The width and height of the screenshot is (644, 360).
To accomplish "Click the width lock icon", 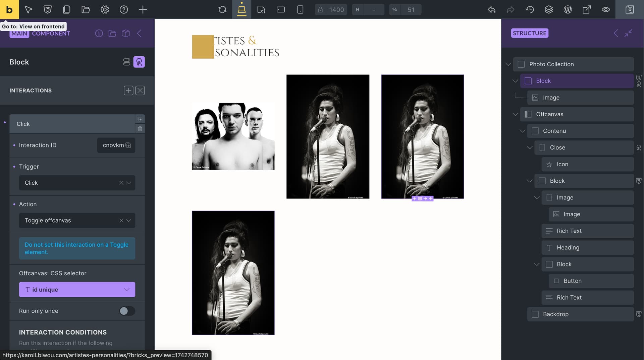I will pos(320,10).
